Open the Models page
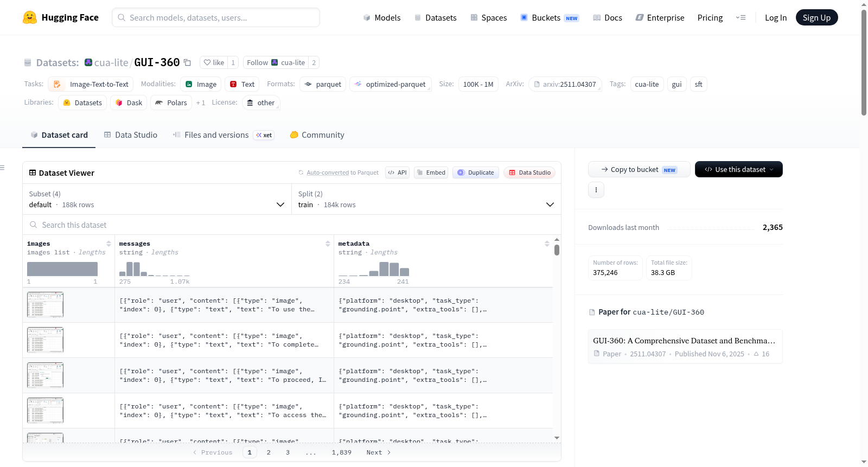The height and width of the screenshot is (467, 868). click(x=382, y=17)
